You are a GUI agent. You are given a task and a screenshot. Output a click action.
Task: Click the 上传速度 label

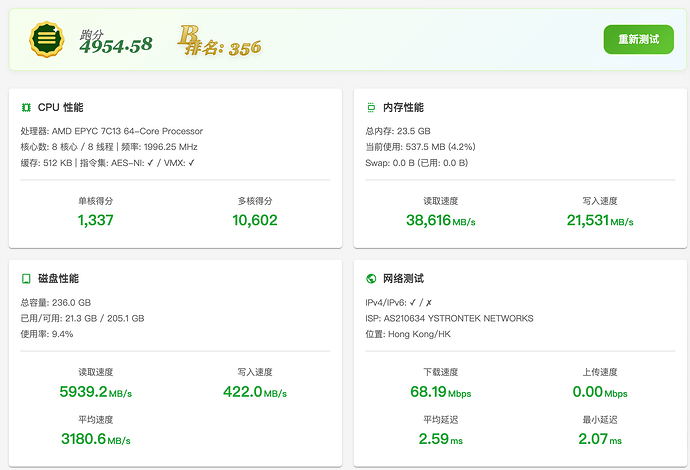tap(600, 372)
